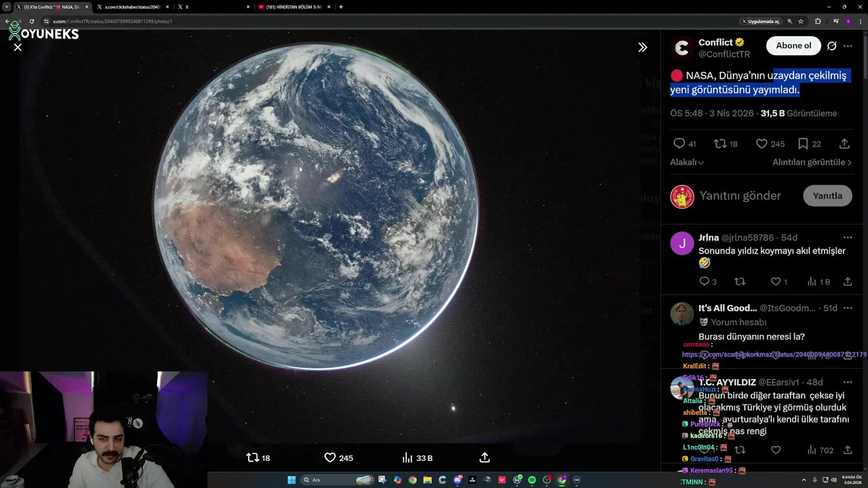Open the @ConflictTR handle
The height and width of the screenshot is (488, 868).
724,54
